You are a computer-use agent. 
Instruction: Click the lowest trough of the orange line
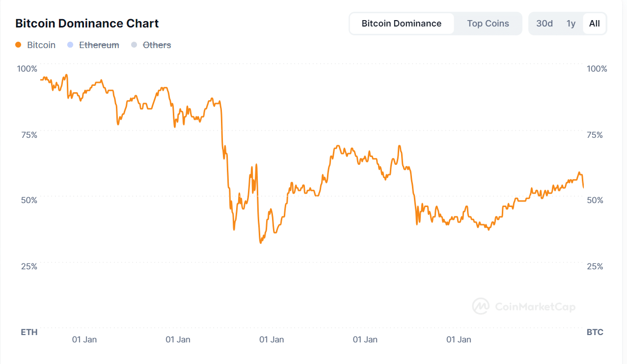click(260, 242)
